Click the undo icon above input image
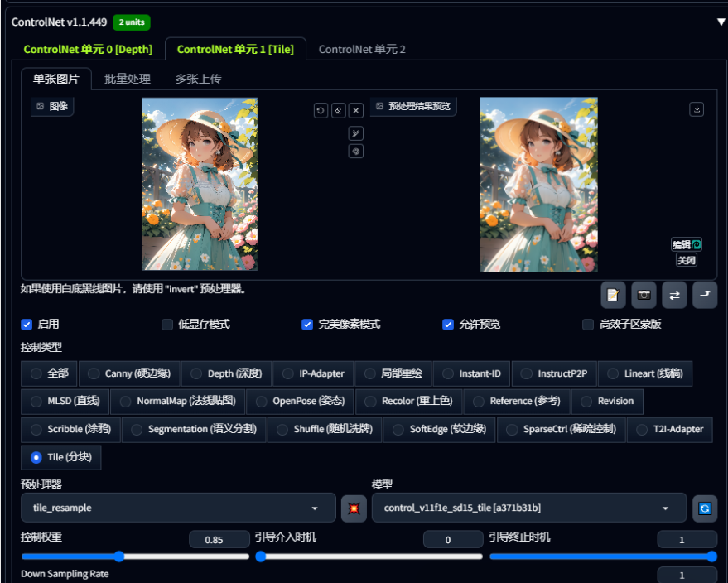 point(321,110)
